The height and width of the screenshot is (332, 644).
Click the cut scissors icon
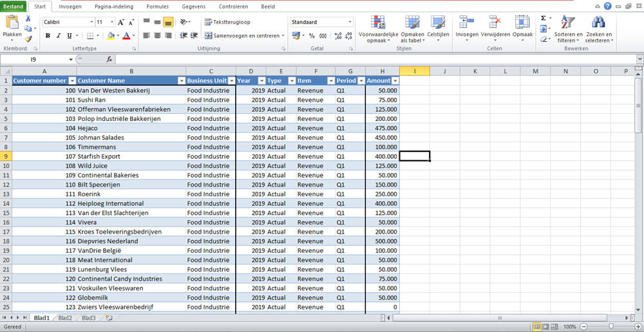coord(28,19)
